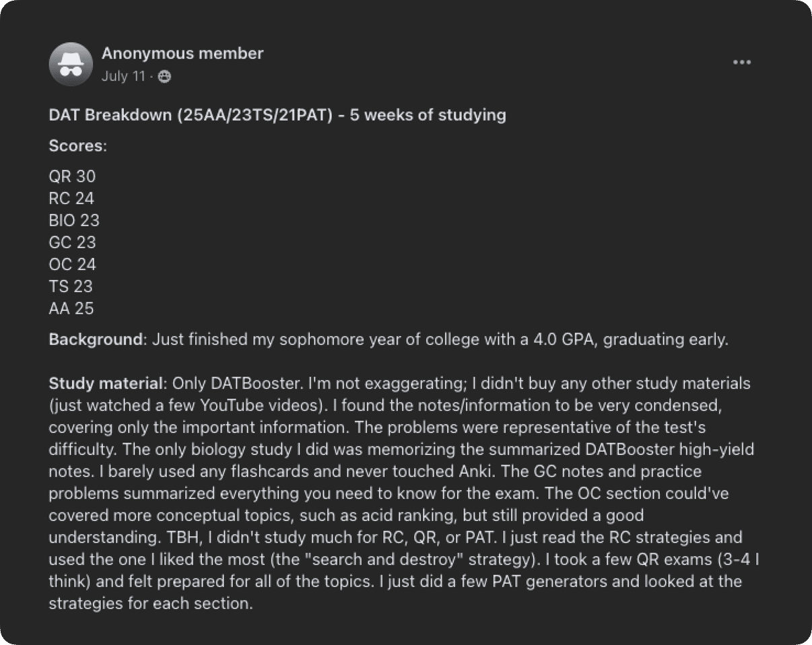This screenshot has height=645, width=812.
Task: Click the bold "Study material" label
Action: 106,384
